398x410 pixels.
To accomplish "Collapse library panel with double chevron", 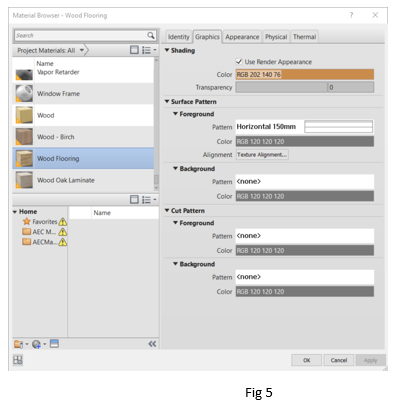I will [152, 344].
